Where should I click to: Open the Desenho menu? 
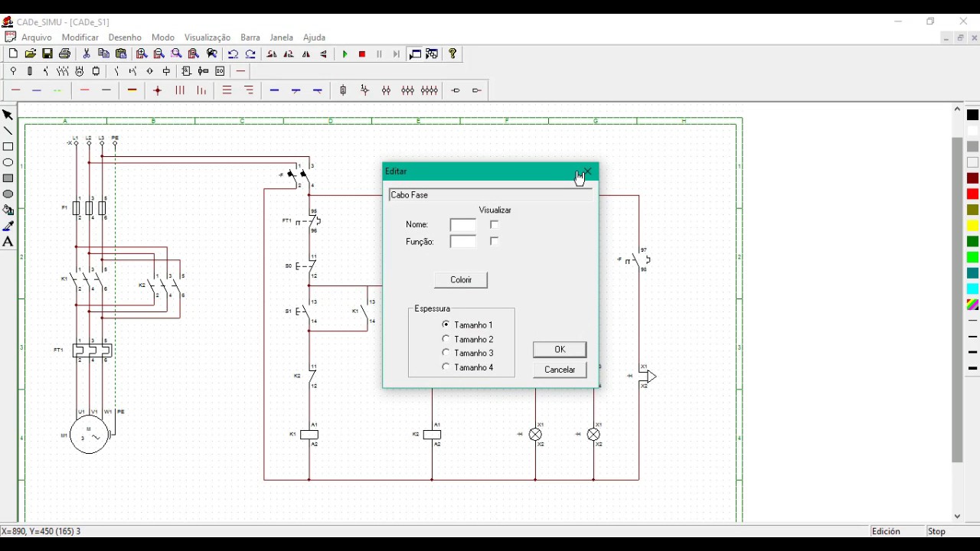click(125, 37)
